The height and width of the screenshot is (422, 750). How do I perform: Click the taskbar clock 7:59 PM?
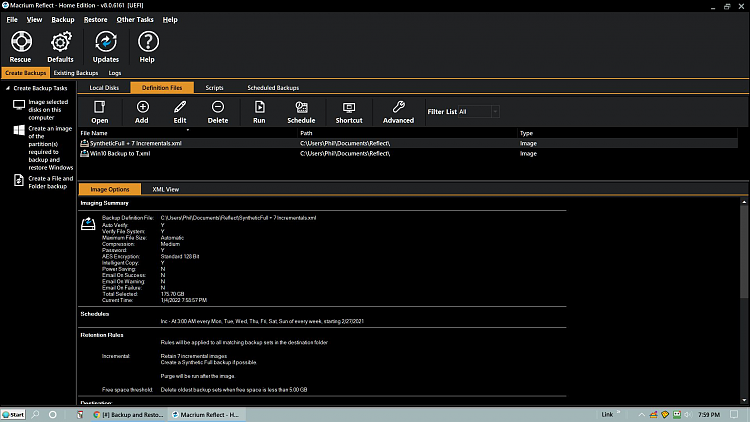click(708, 415)
